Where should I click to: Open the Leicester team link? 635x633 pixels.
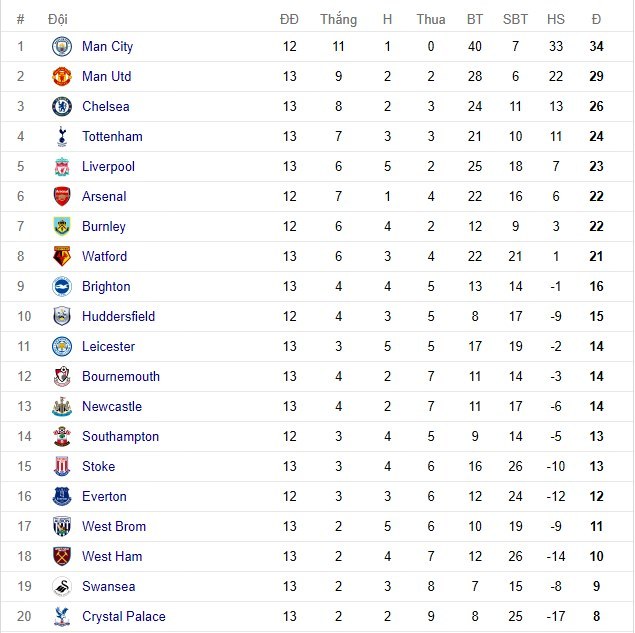coord(108,347)
